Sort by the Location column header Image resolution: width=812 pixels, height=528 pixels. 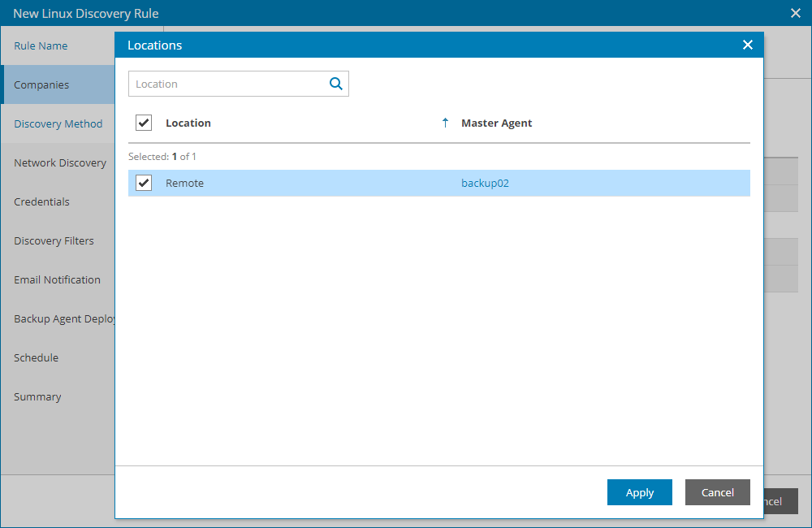[188, 123]
